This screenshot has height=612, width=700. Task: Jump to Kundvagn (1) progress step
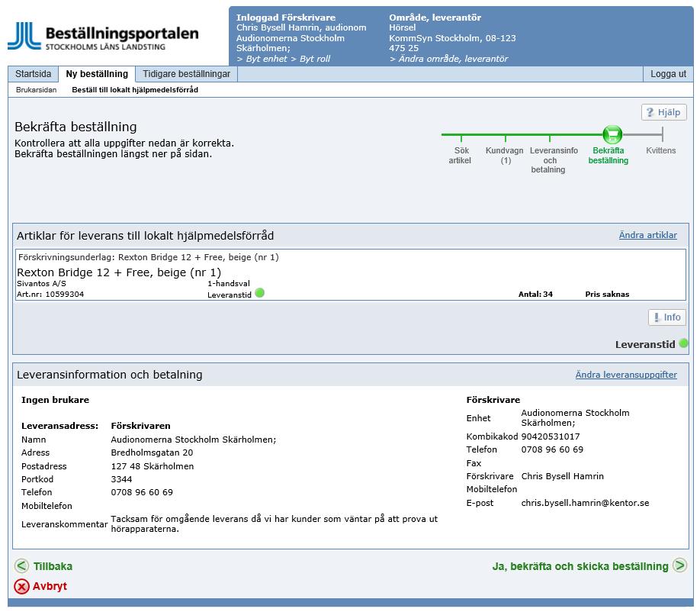pyautogui.click(x=505, y=156)
